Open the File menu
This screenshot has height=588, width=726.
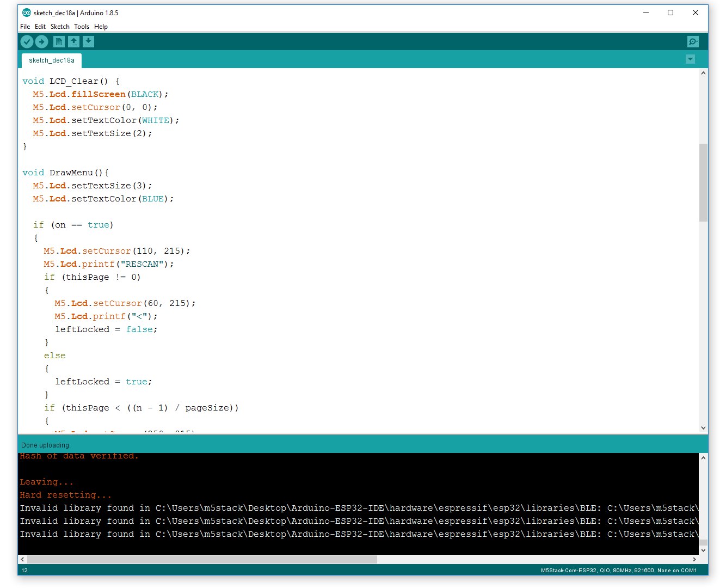pos(25,27)
